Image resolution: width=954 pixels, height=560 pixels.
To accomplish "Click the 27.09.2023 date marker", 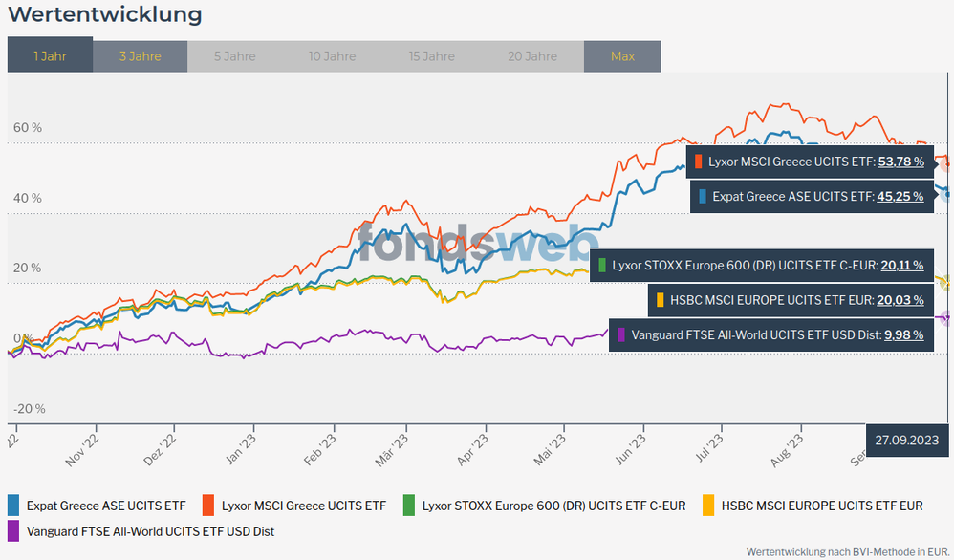I will click(x=908, y=440).
